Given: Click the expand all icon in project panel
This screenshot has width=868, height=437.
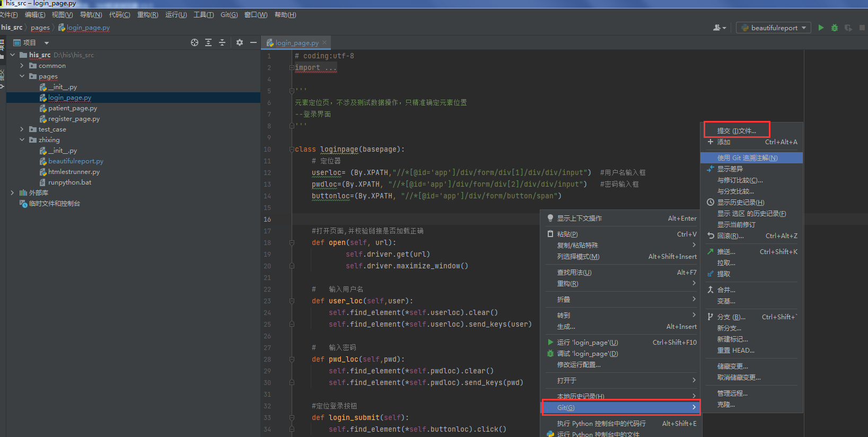Looking at the screenshot, I should [208, 42].
